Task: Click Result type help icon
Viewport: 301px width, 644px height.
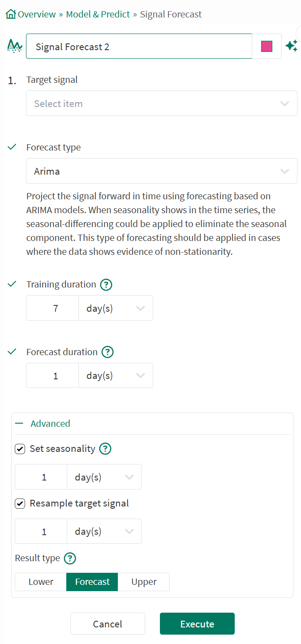Action: (70, 558)
